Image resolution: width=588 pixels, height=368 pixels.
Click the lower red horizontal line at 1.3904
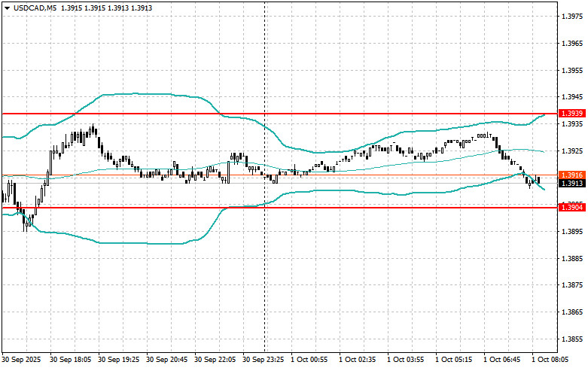pyautogui.click(x=279, y=208)
